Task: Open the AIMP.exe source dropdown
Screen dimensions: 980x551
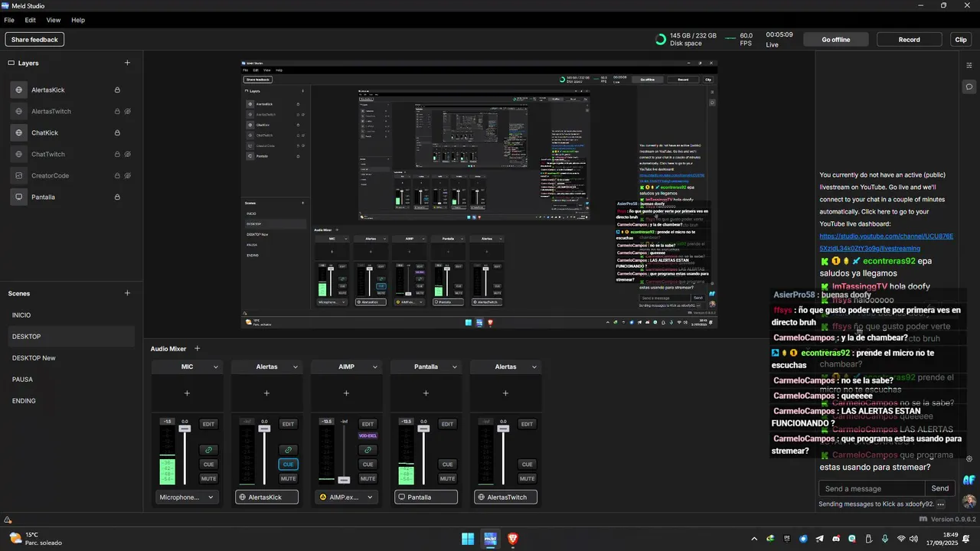Action: tap(346, 497)
